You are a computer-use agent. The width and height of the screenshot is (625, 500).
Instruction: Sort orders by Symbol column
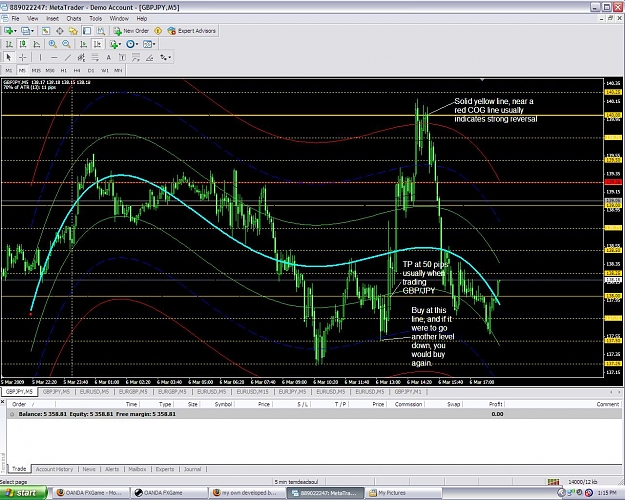point(223,404)
